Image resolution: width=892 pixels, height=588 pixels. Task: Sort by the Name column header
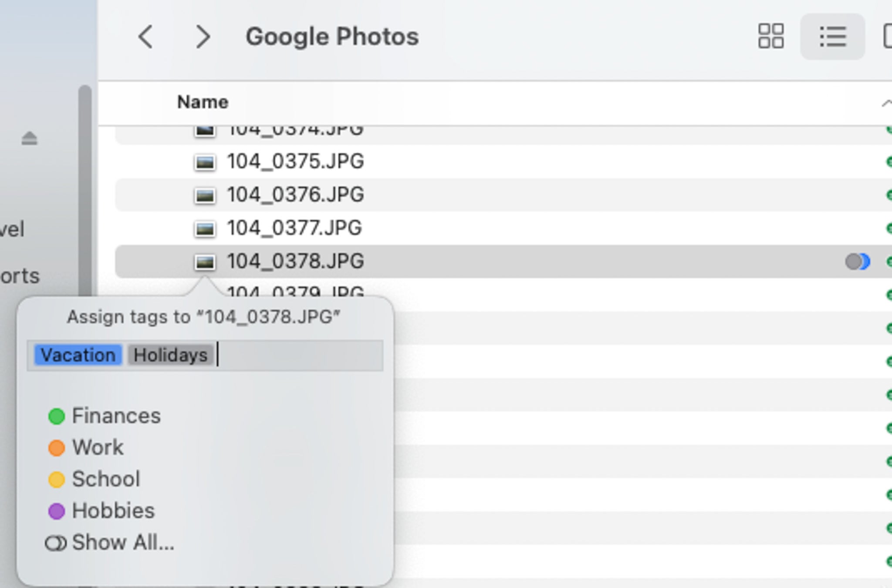[x=203, y=102]
